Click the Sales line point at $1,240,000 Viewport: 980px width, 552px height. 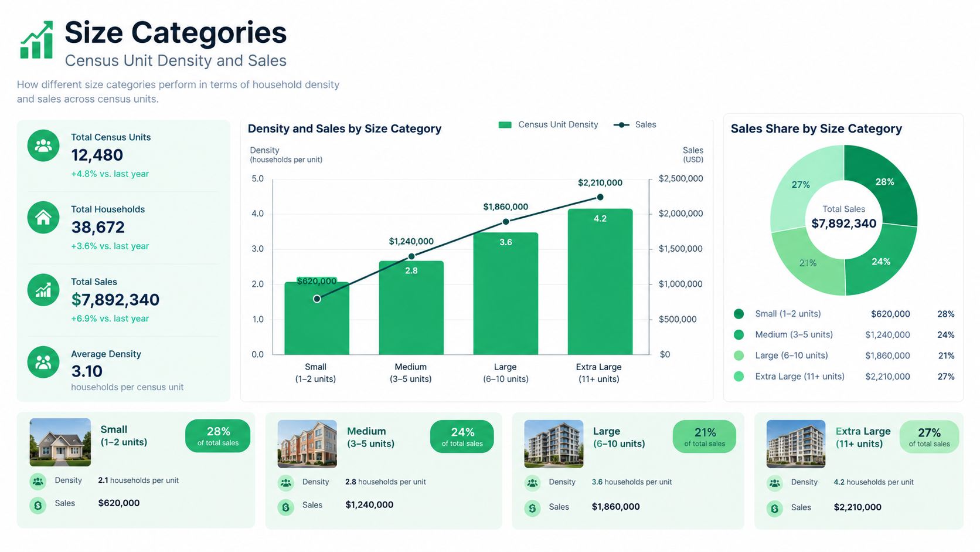click(x=411, y=256)
